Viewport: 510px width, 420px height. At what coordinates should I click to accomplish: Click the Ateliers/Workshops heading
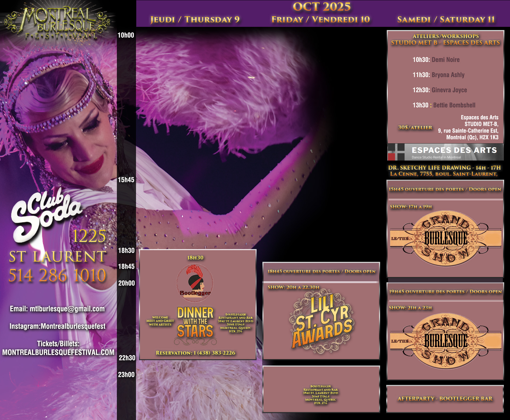[446, 36]
